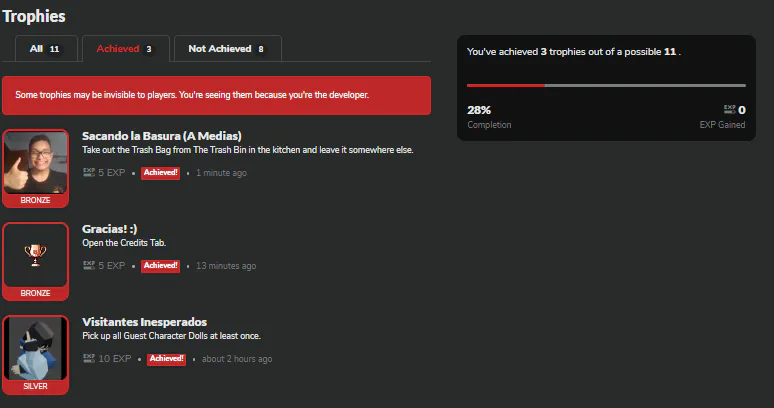Open the Sacando la Basura (A Medias) title

coord(161,136)
